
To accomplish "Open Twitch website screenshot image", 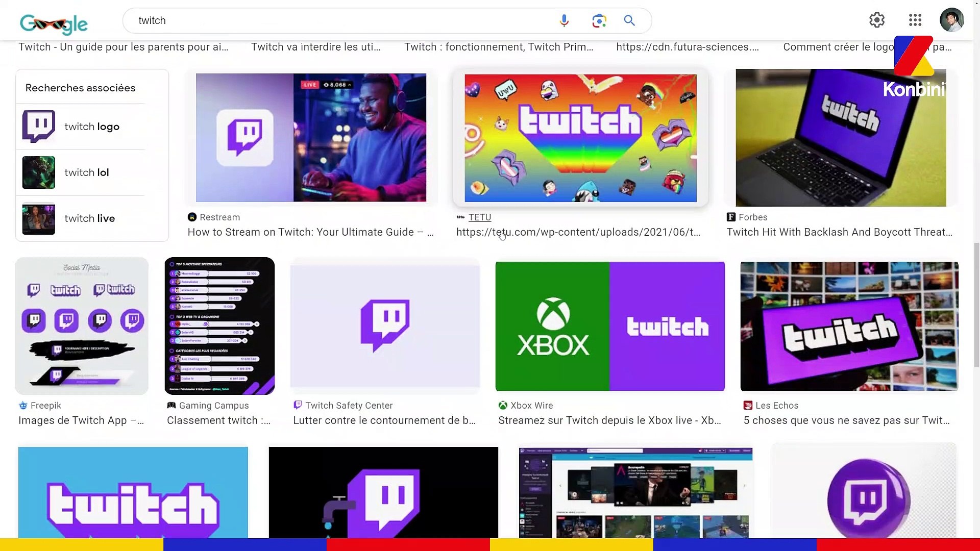I will tap(635, 492).
